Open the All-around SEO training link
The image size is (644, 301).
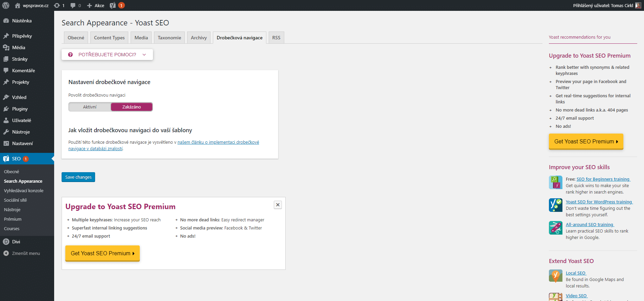tap(590, 224)
